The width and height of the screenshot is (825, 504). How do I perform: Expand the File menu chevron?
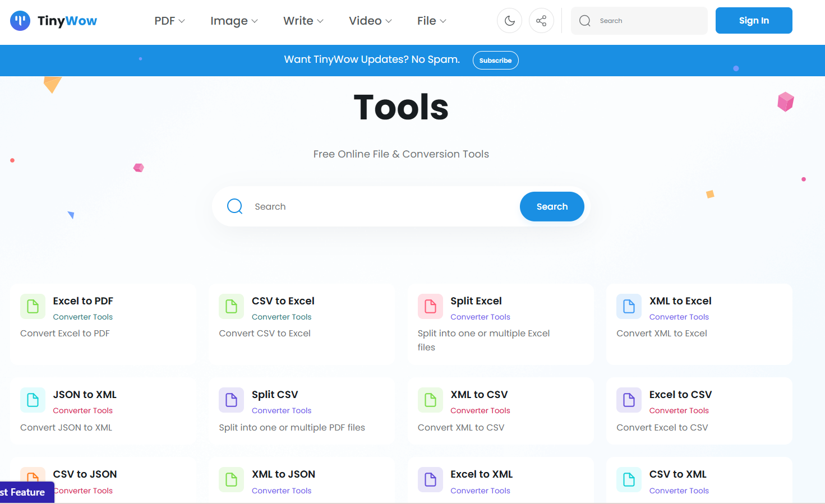[x=443, y=21]
